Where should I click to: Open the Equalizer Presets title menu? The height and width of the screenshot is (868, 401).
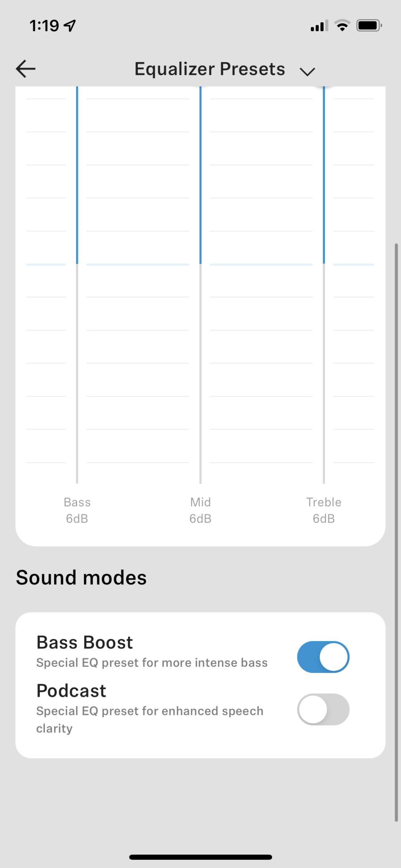[209, 69]
